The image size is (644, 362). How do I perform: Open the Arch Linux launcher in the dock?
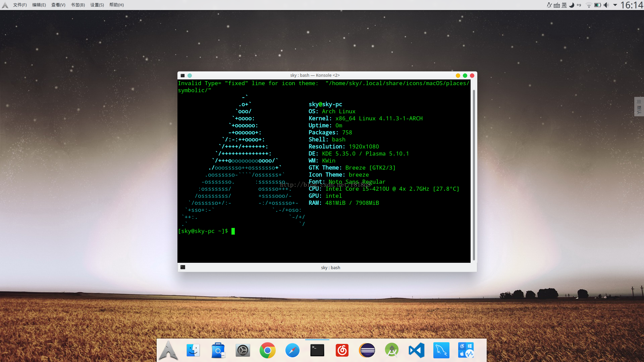click(168, 351)
